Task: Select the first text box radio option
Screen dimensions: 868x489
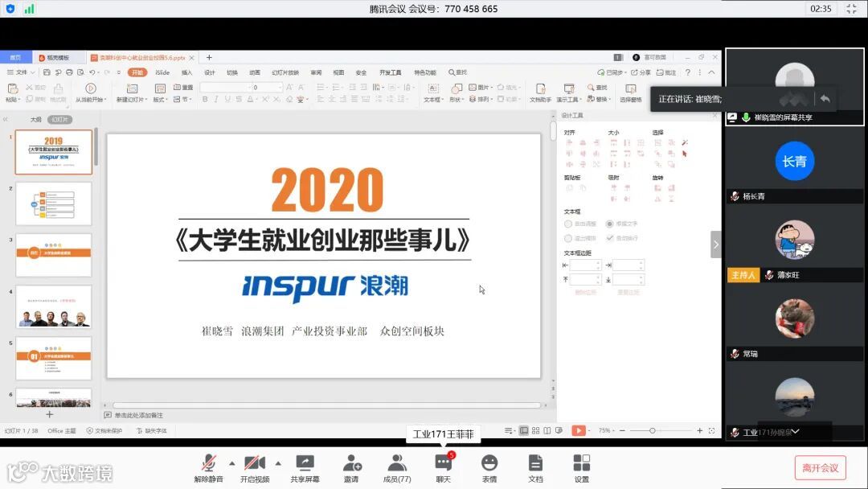Action: (568, 224)
